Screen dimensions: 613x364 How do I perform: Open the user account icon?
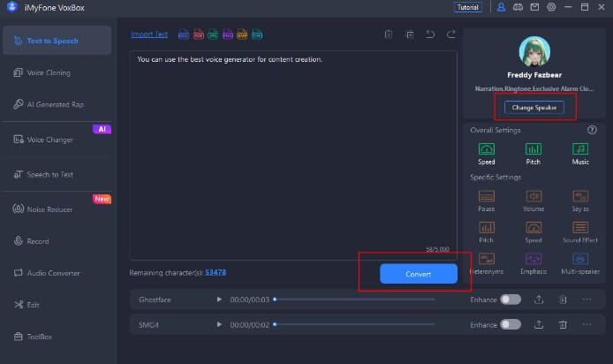pyautogui.click(x=501, y=7)
